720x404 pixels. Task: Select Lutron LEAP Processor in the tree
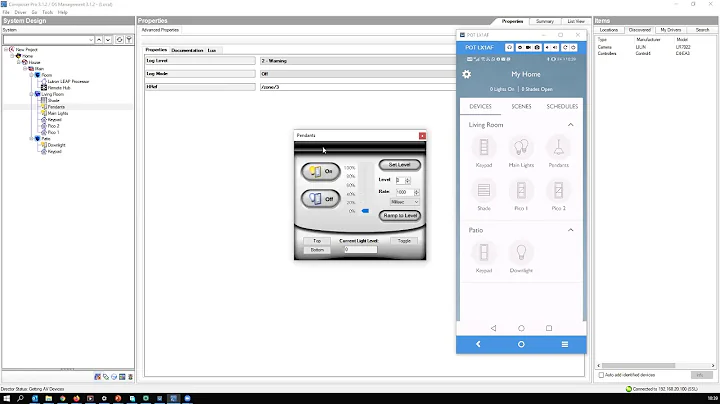(x=68, y=81)
